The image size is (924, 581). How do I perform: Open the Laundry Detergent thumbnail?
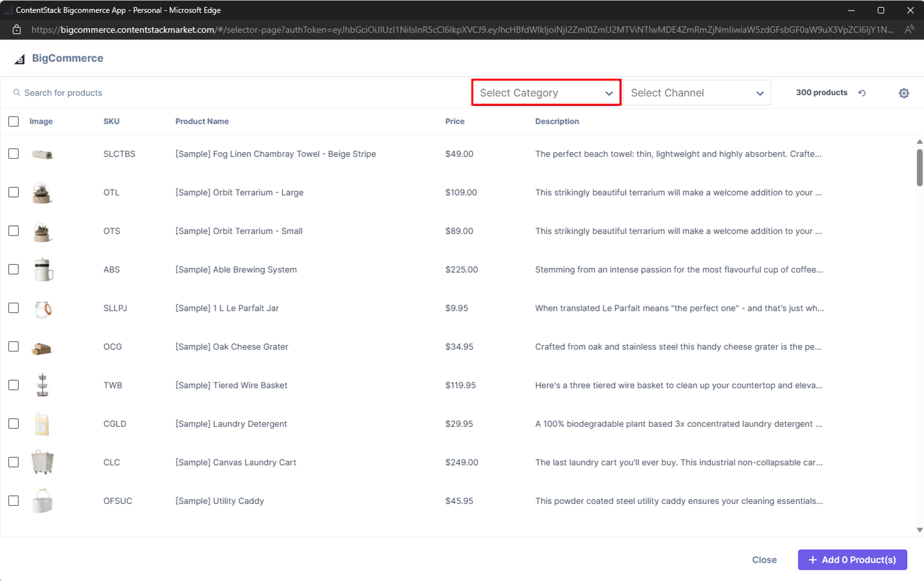coord(42,424)
